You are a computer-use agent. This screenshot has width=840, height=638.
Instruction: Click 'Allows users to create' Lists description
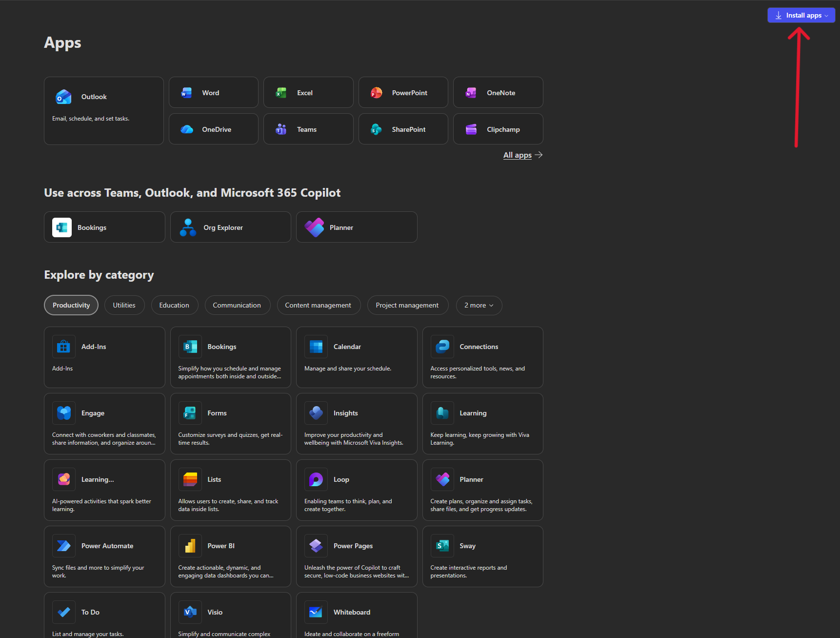tap(228, 505)
